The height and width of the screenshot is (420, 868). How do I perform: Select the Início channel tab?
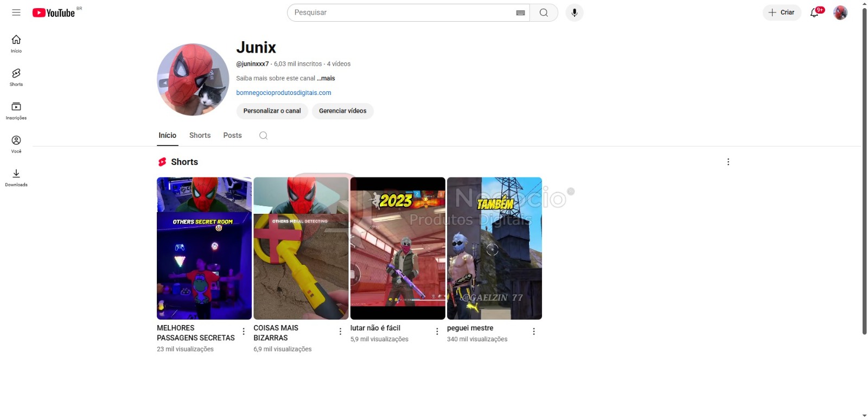tap(168, 136)
